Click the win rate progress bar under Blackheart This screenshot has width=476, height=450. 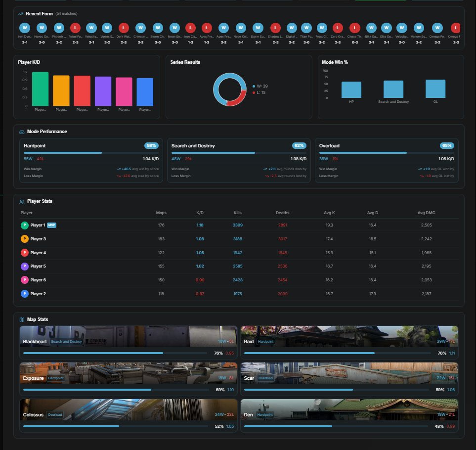(114, 353)
